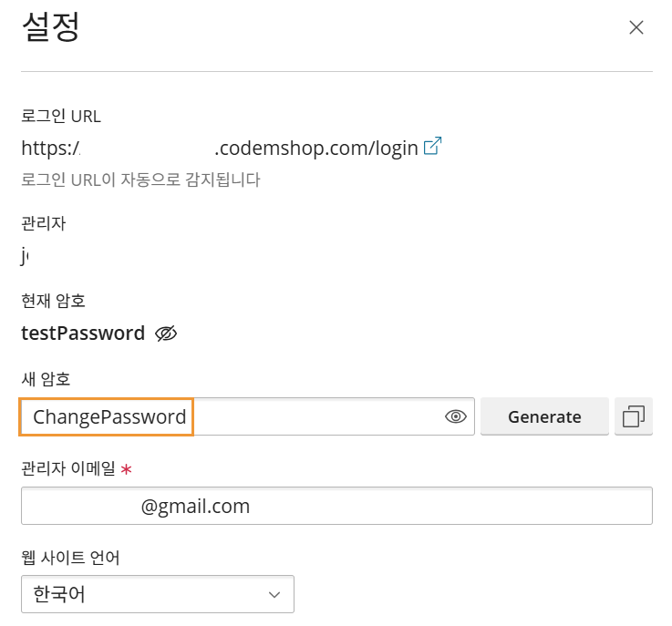
Task: Click the 웹 사이트 언어 label
Action: click(70, 557)
